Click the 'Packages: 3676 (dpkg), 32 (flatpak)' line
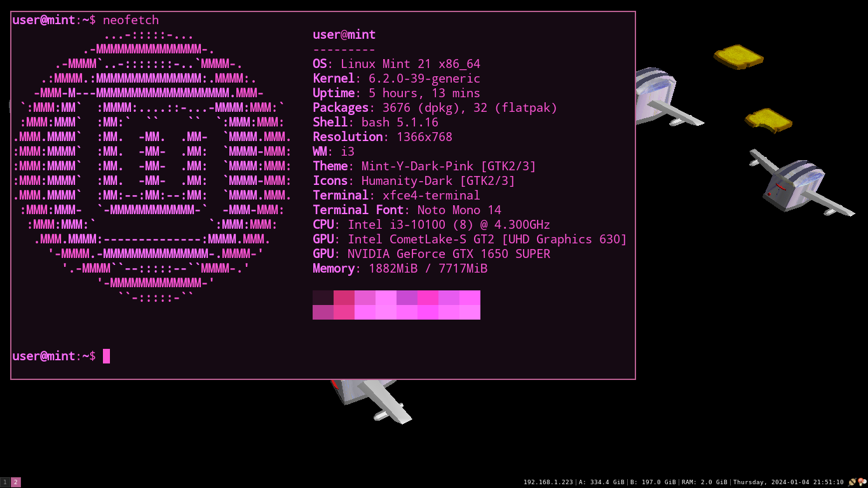 tap(435, 107)
